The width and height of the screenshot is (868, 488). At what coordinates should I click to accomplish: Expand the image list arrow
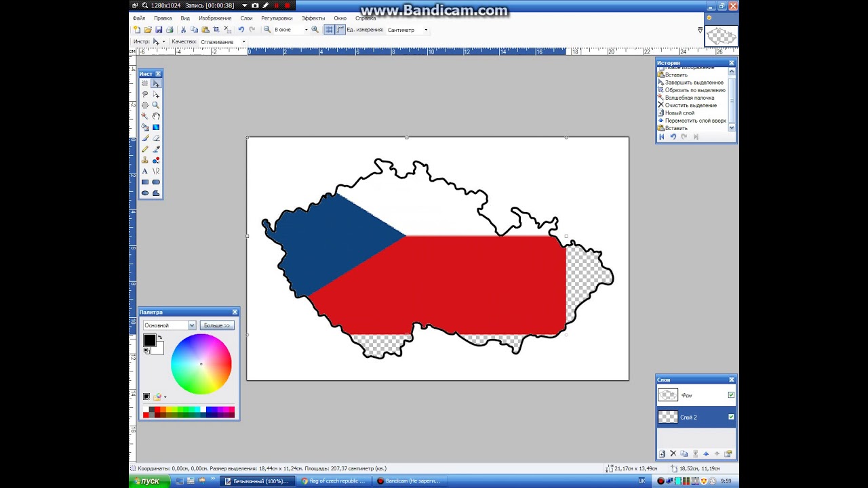coord(701,30)
